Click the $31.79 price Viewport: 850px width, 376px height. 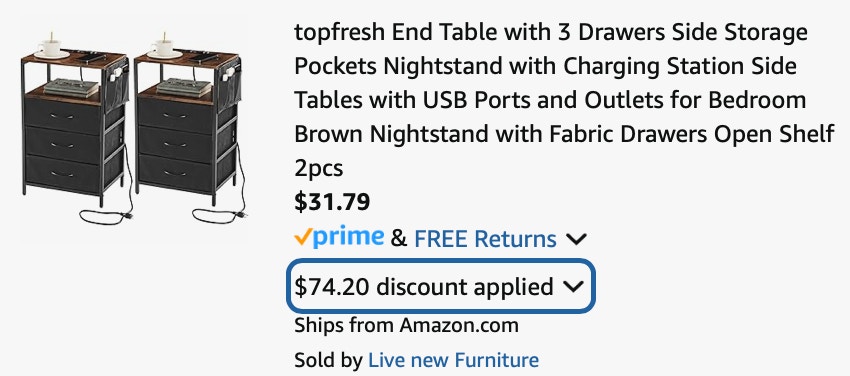tap(332, 202)
